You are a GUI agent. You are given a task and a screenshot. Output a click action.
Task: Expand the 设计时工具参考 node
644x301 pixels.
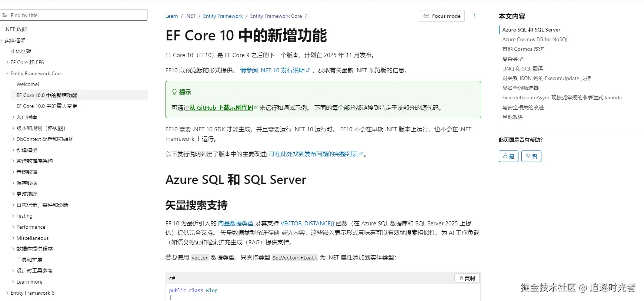[13, 271]
